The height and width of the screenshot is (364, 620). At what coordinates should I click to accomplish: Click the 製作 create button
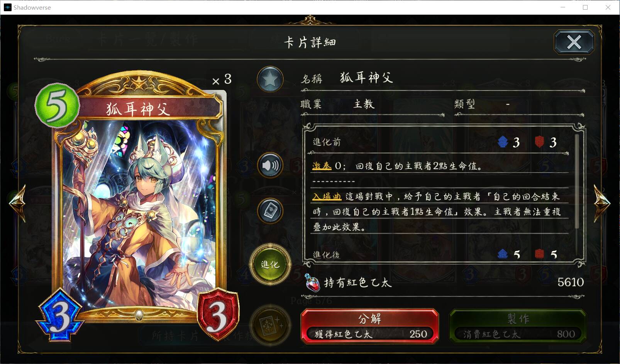pyautogui.click(x=518, y=326)
